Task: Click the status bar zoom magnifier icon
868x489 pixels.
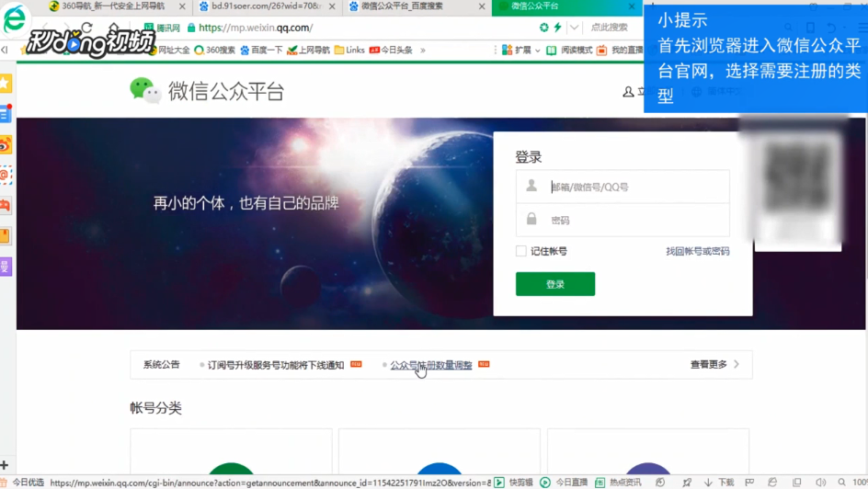Action: point(842,483)
